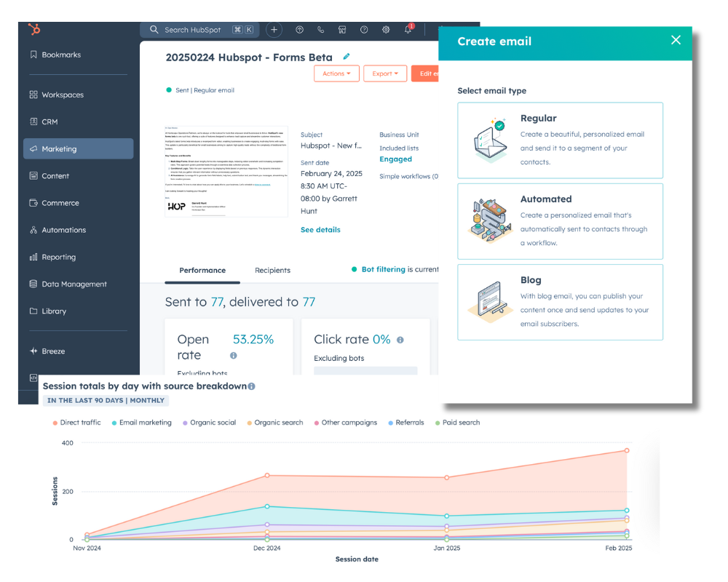Click Direct traffic data point at Dec 2024
This screenshot has height=582, width=728.
click(x=267, y=475)
